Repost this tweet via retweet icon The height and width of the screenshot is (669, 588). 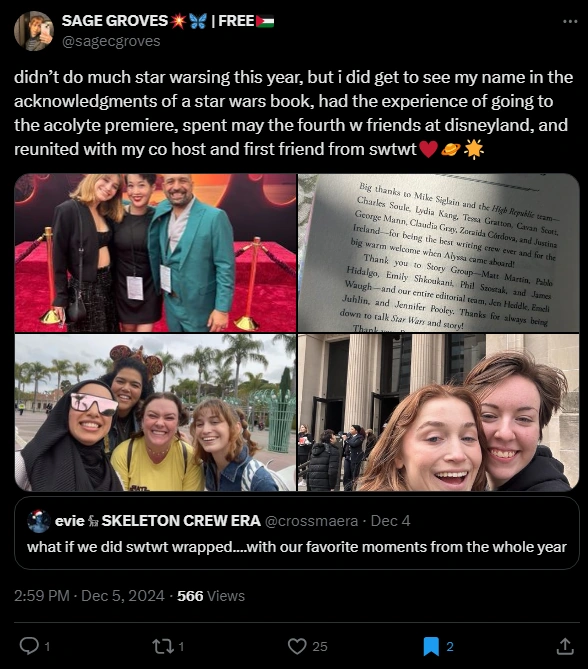click(163, 646)
